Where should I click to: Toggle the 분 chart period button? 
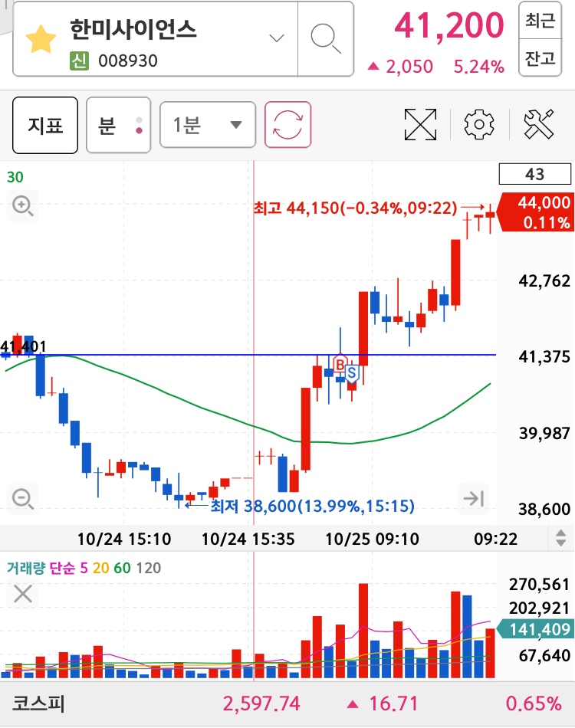tap(118, 126)
